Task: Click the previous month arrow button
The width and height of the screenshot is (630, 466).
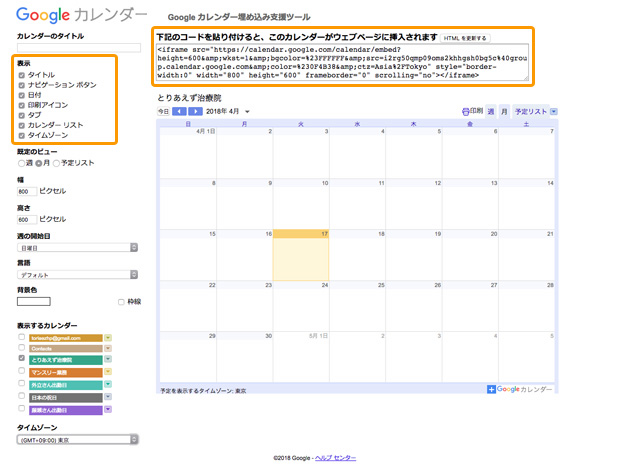Action: [179, 111]
